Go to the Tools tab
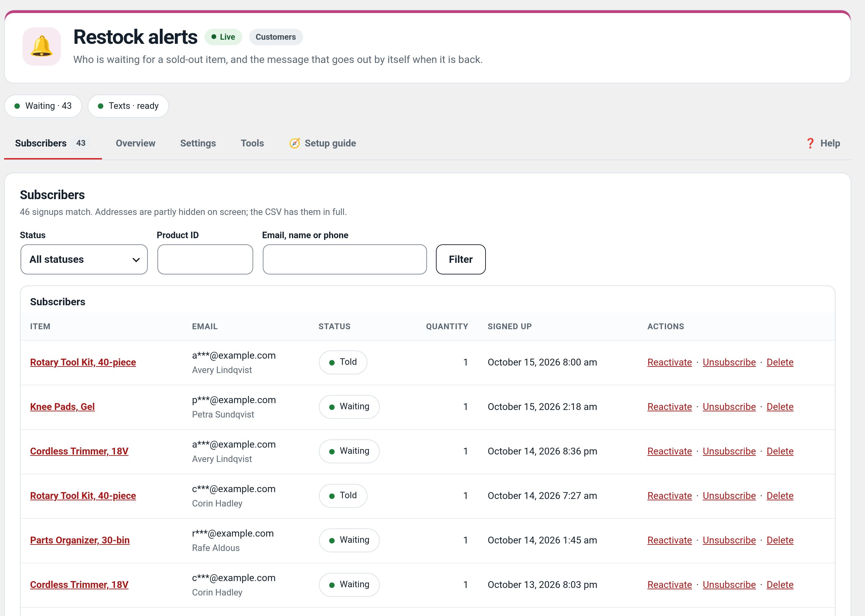The height and width of the screenshot is (616, 865). (x=252, y=143)
